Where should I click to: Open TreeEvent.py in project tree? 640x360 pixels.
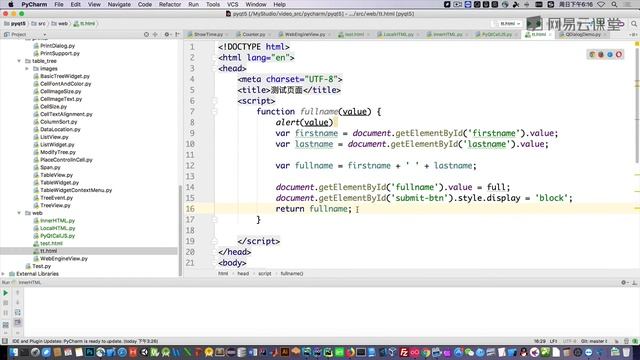pyautogui.click(x=56, y=198)
